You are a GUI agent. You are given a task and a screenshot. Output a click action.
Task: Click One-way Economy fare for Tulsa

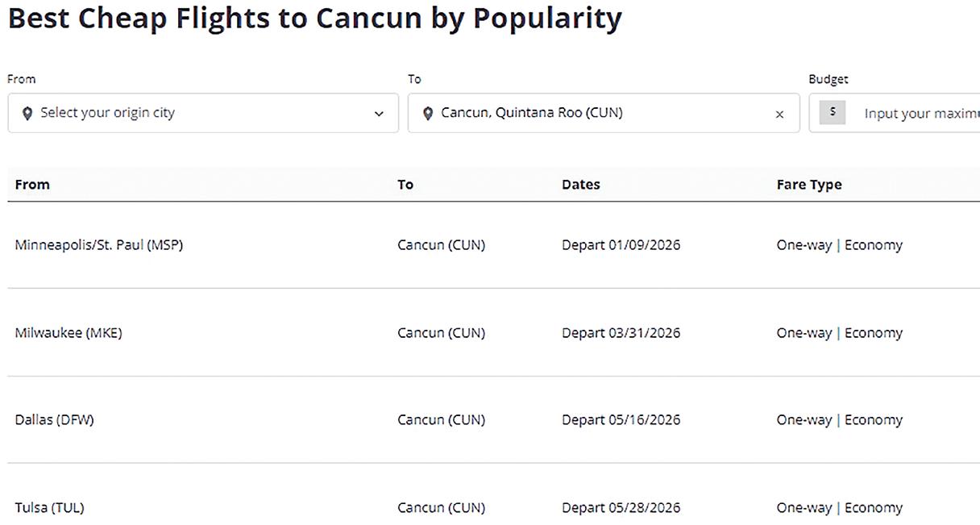point(839,508)
